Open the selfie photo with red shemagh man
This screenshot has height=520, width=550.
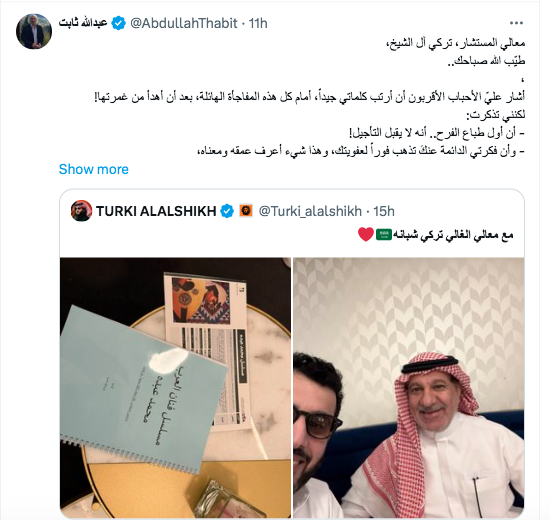click(409, 388)
